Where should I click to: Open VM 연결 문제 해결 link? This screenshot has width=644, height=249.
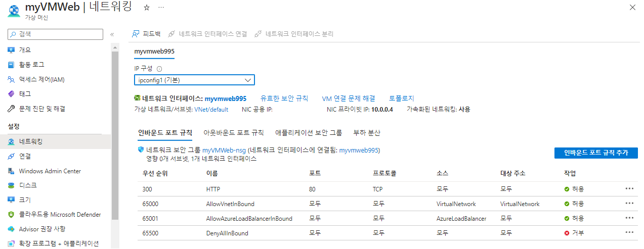(349, 98)
